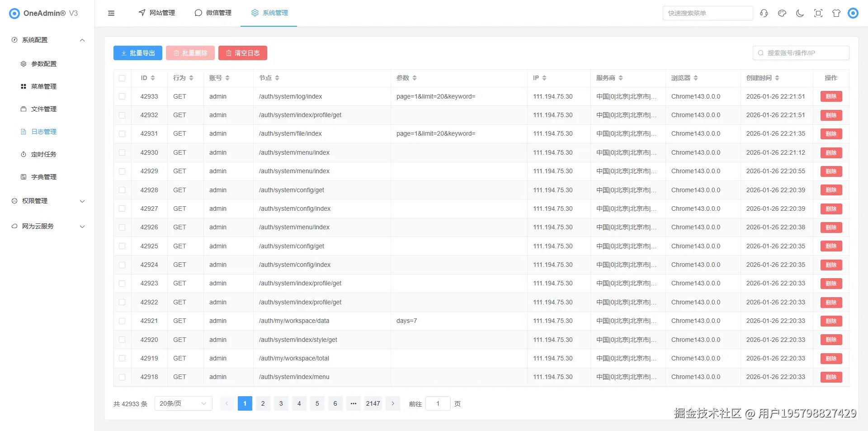Click the clock icon beside 定时任务
868x431 pixels.
pyautogui.click(x=24, y=154)
